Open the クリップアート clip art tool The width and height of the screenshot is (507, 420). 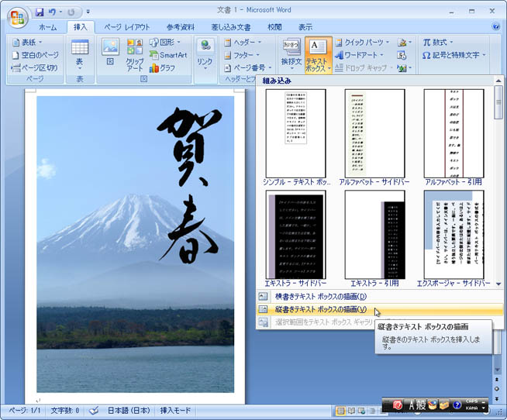(135, 53)
